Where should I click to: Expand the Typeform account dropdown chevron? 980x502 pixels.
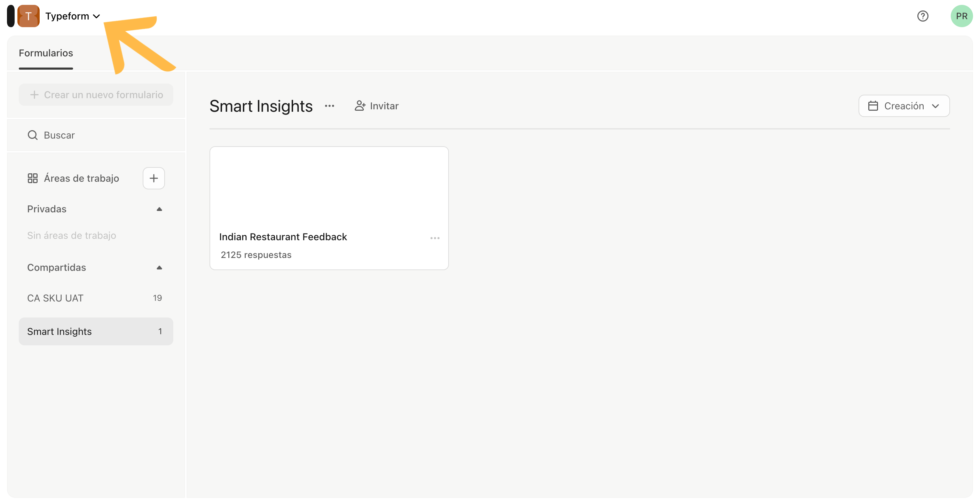(97, 16)
